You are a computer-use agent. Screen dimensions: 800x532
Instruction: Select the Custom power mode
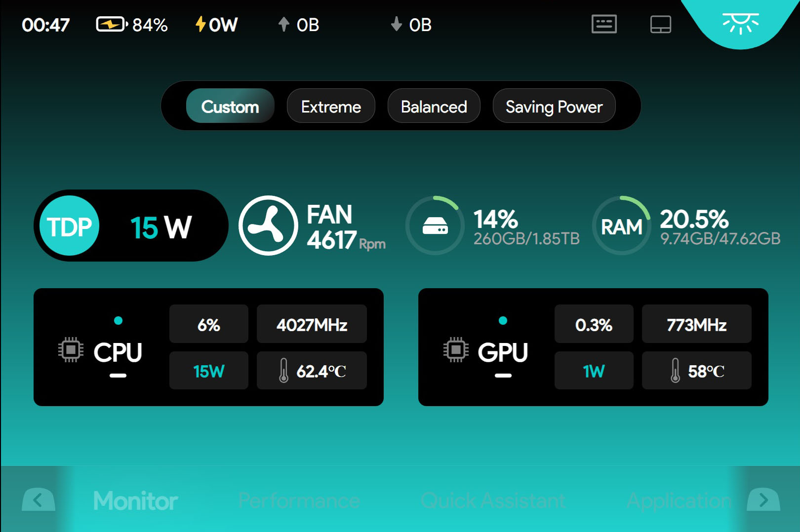coord(230,106)
